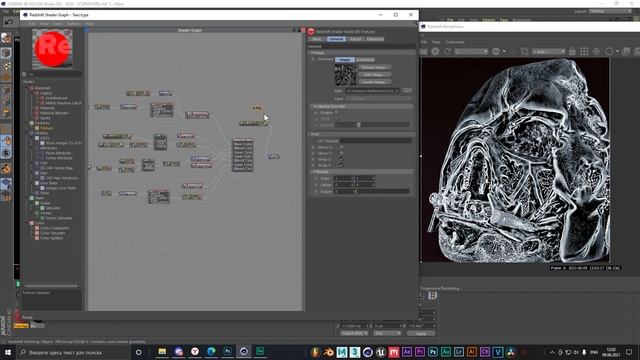The width and height of the screenshot is (640, 360).
Task: Open Microsoft Edge from the taskbar
Action: point(211,351)
